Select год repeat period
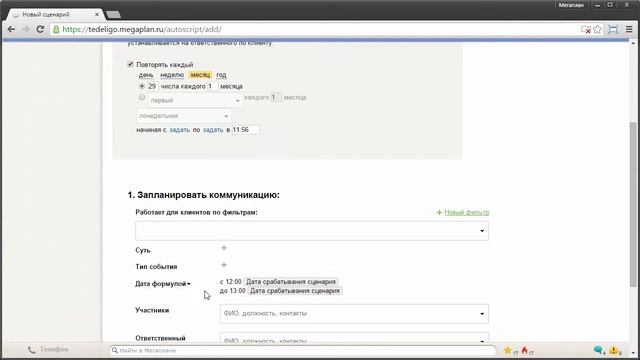The height and width of the screenshot is (360, 640). [221, 75]
